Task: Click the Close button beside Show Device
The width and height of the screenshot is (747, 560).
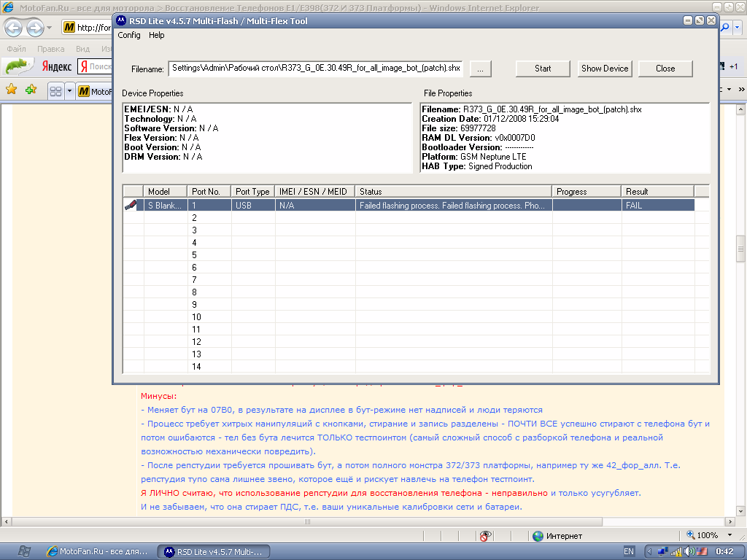Action: pos(665,69)
